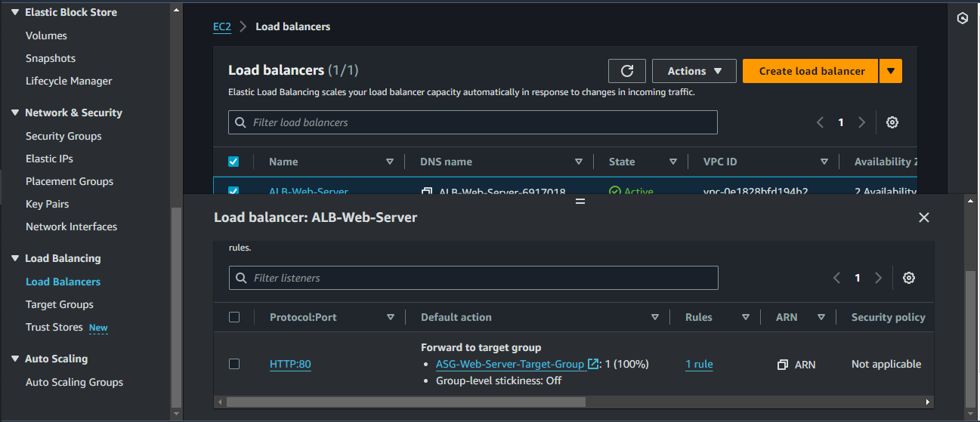Go to next listeners page
The width and height of the screenshot is (980, 422).
pos(878,278)
